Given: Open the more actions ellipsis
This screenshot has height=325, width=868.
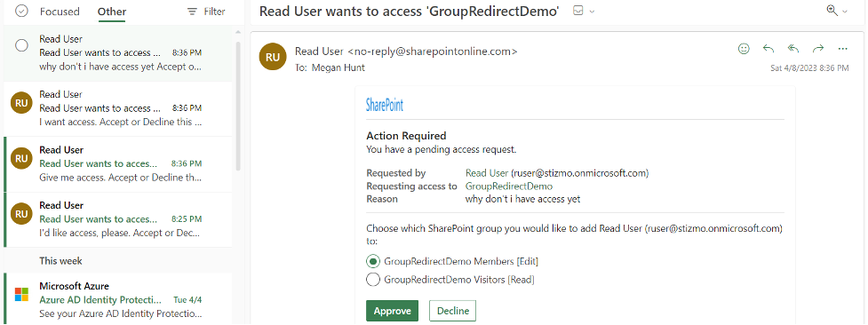Looking at the screenshot, I should click(842, 49).
